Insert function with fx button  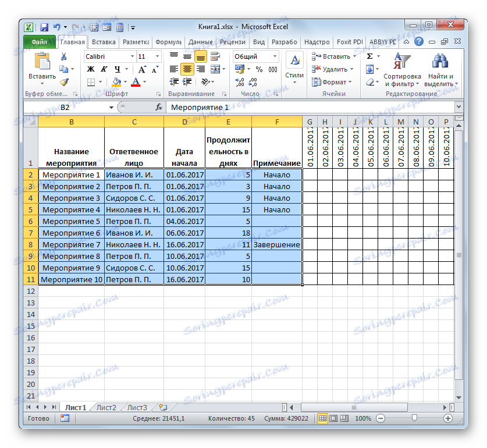click(x=159, y=107)
